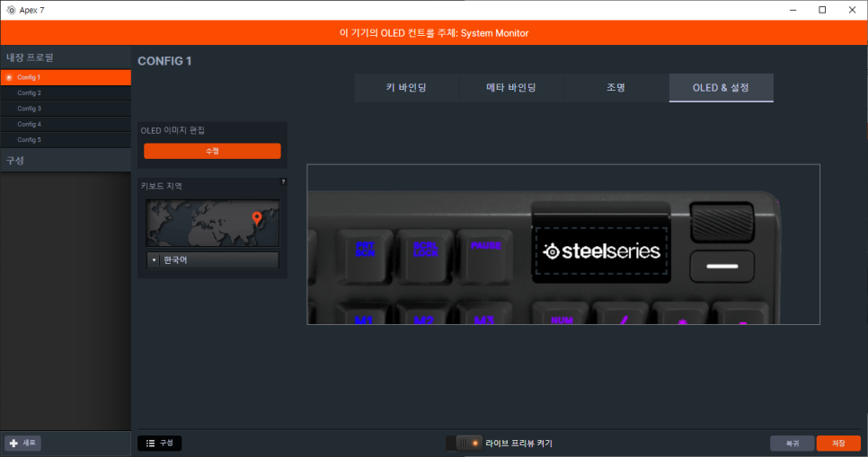
Task: Click the SCRL LOCK key
Action: [425, 255]
